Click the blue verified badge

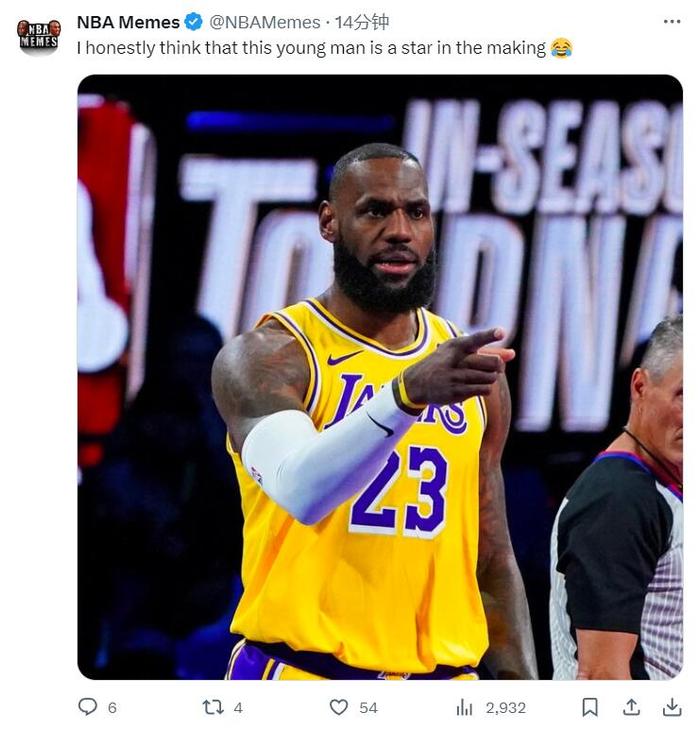point(193,22)
